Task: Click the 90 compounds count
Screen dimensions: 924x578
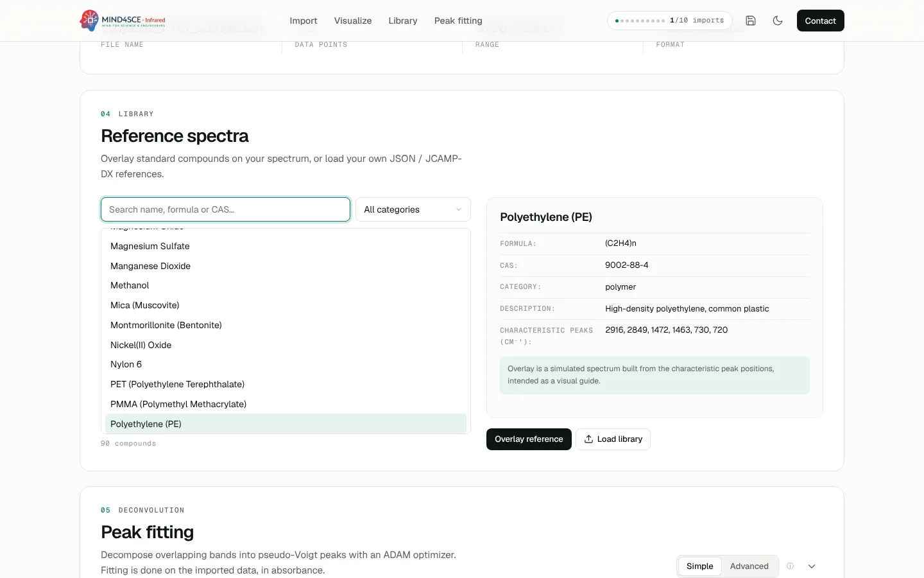Action: tap(128, 444)
